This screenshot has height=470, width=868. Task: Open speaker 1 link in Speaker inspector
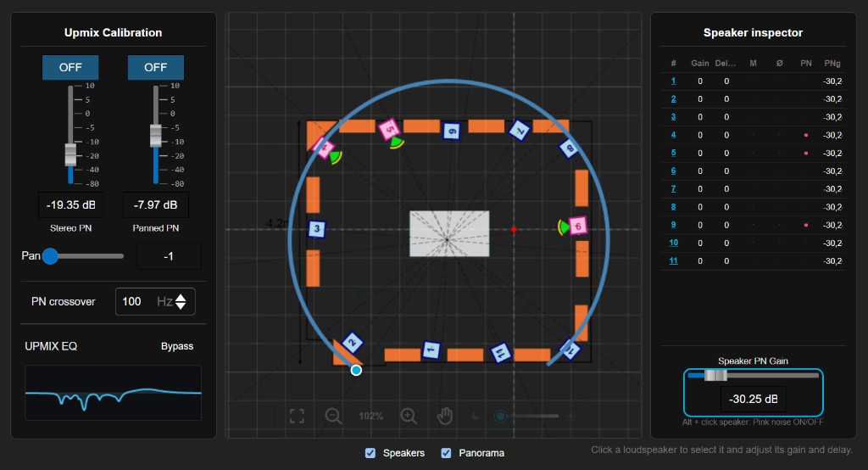pos(673,81)
